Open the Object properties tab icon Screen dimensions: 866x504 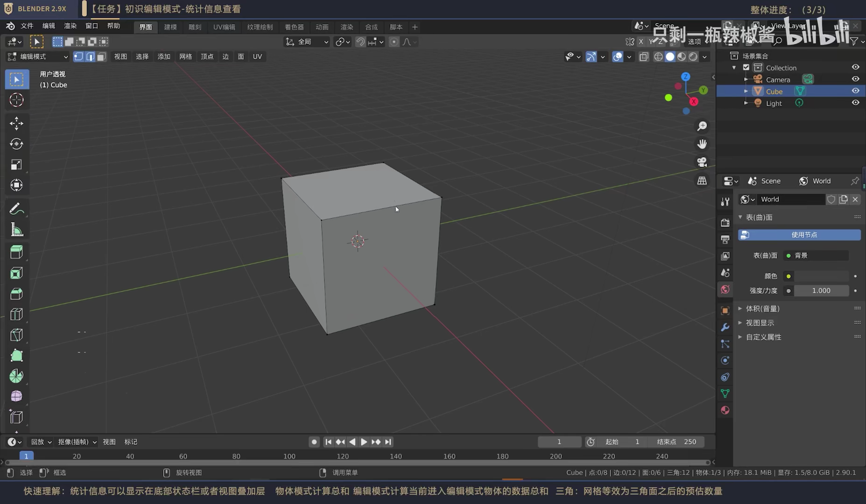pyautogui.click(x=725, y=310)
